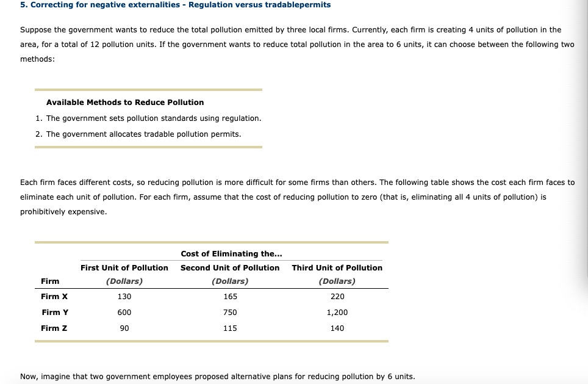Select Firm X's second unit cost of 165

pyautogui.click(x=230, y=296)
